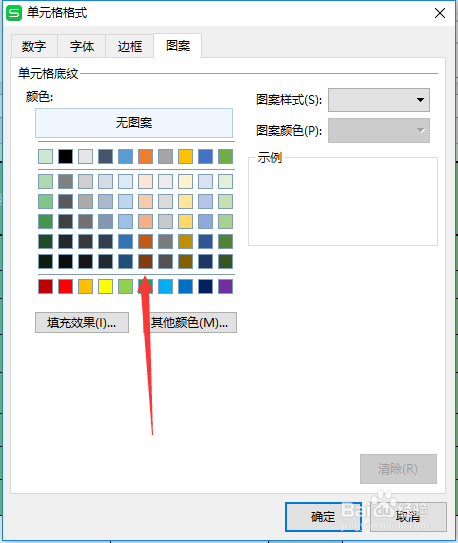The width and height of the screenshot is (458, 543).
Task: Pick the light gray swatch in top row
Action: point(86,157)
